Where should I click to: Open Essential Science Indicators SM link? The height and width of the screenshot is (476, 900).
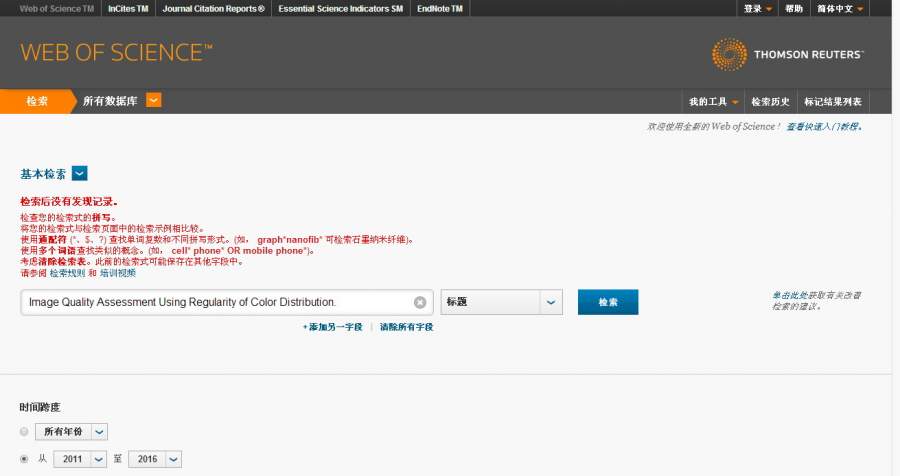click(340, 9)
